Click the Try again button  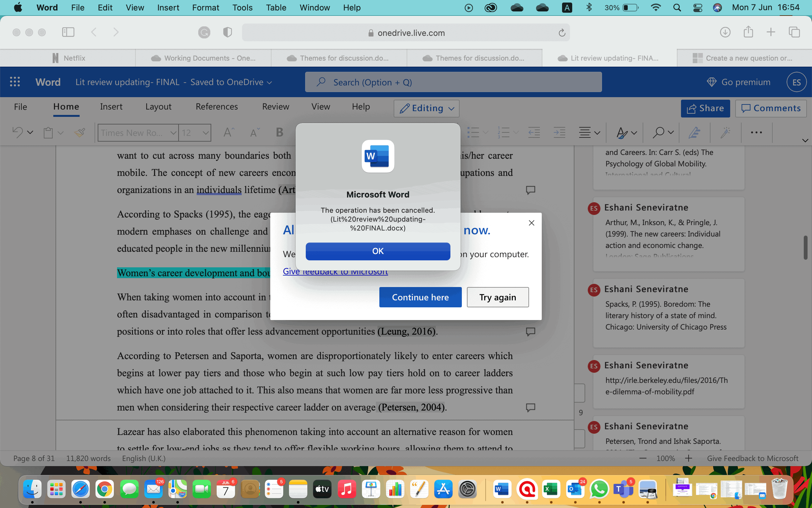(498, 297)
